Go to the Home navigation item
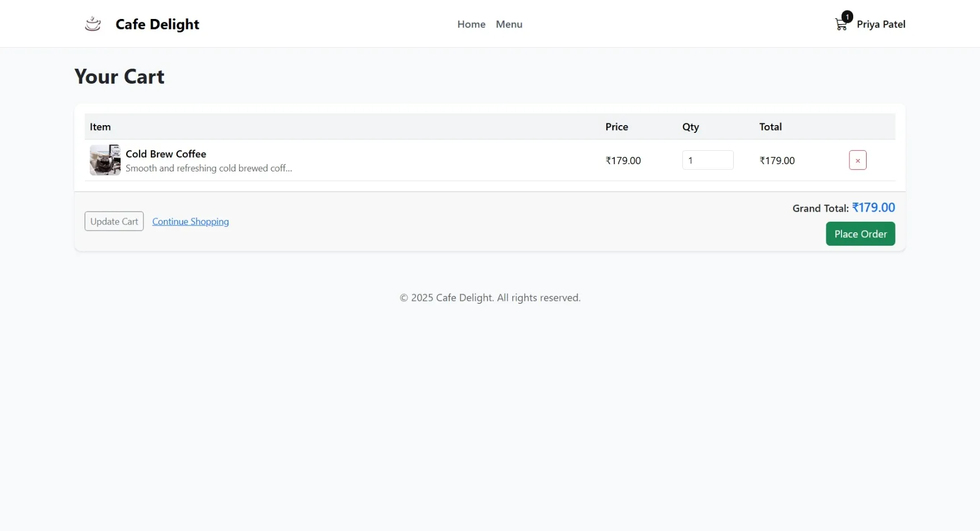This screenshot has height=531, width=980. (471, 24)
